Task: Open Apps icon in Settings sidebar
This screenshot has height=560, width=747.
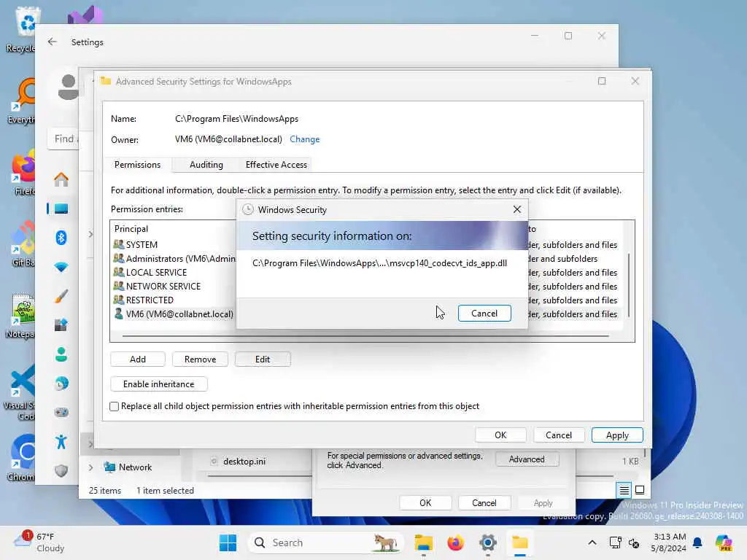Action: point(61,325)
